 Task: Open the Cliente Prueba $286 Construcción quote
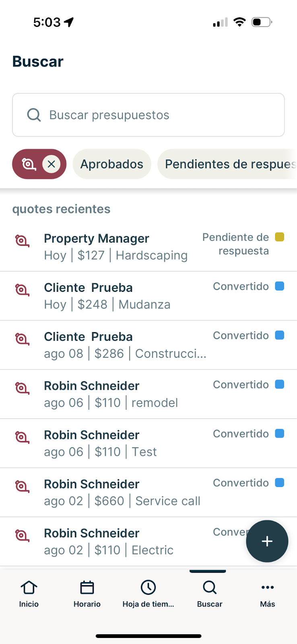(121, 345)
